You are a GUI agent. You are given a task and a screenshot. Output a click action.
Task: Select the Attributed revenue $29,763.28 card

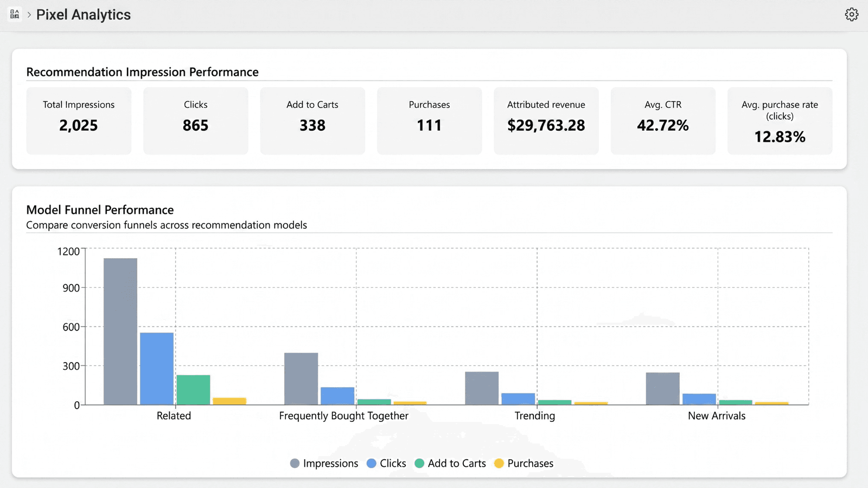[x=546, y=121]
